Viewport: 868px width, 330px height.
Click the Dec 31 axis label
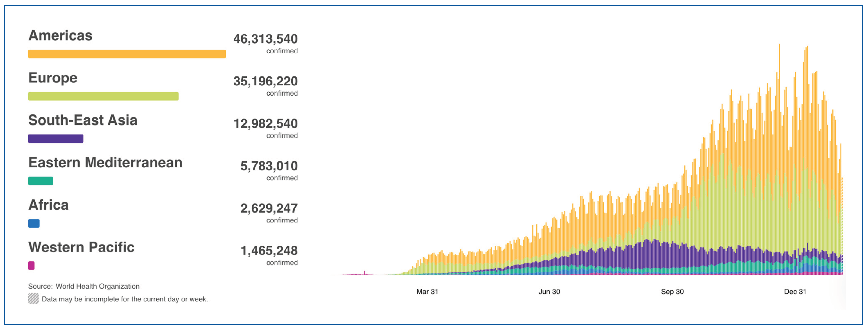coord(795,292)
